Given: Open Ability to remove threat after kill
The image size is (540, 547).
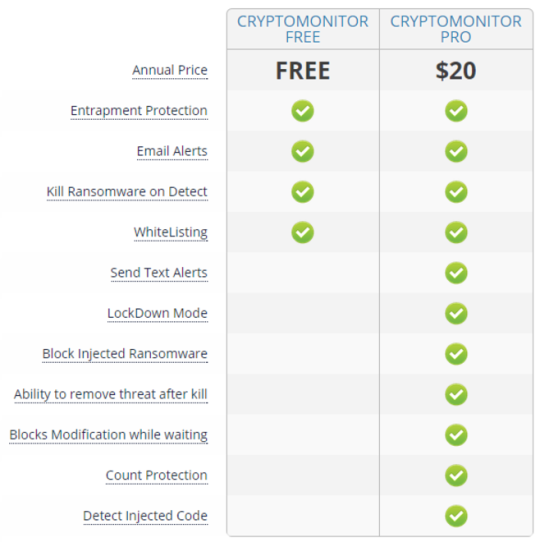Looking at the screenshot, I should [111, 394].
